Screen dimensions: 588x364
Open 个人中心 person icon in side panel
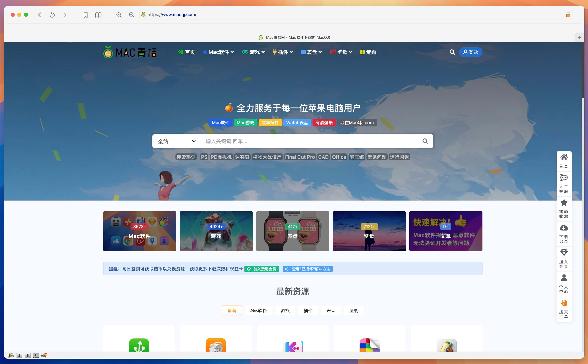tap(564, 284)
